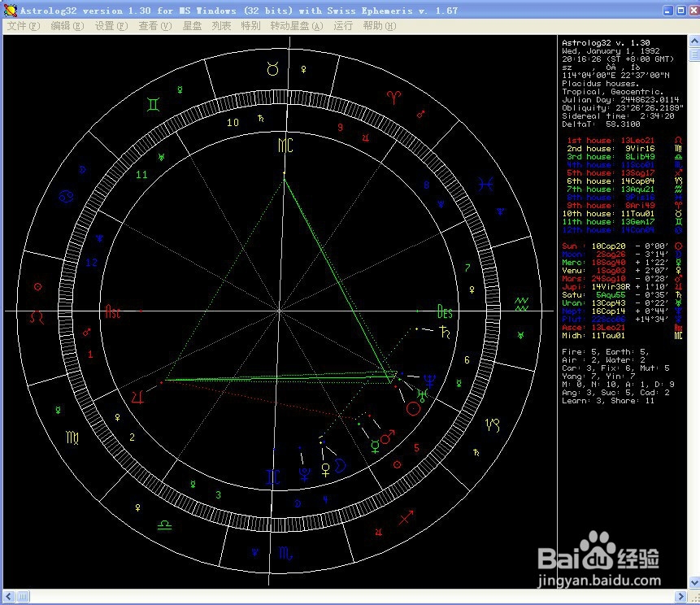Click house number 12 in the chart

pyautogui.click(x=91, y=263)
